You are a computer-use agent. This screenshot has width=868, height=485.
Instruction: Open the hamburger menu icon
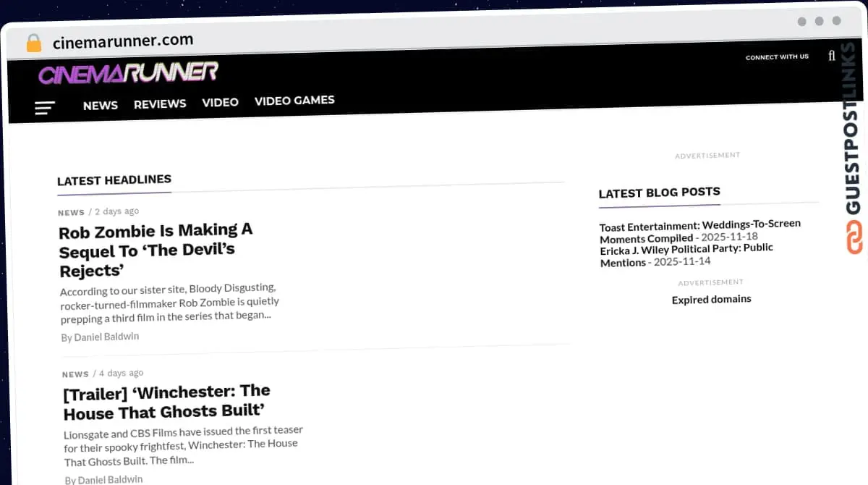[45, 108]
